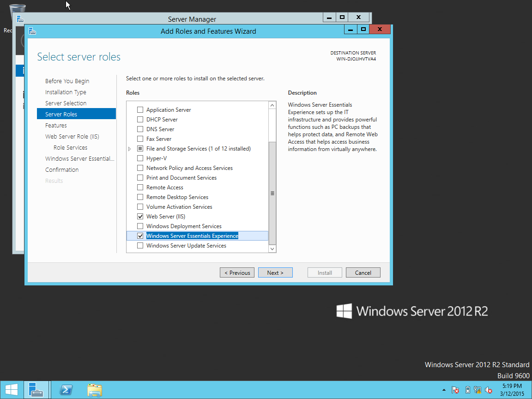Check the Hyper-V role

coord(140,158)
